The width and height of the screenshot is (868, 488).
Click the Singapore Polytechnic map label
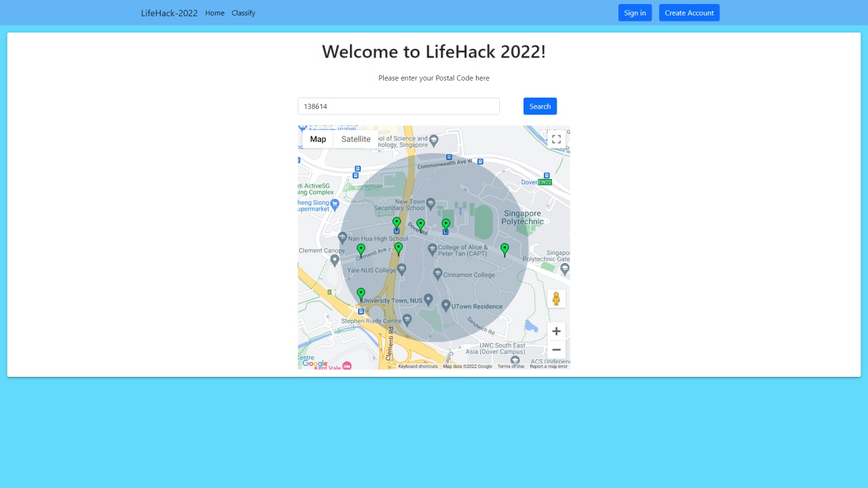523,218
